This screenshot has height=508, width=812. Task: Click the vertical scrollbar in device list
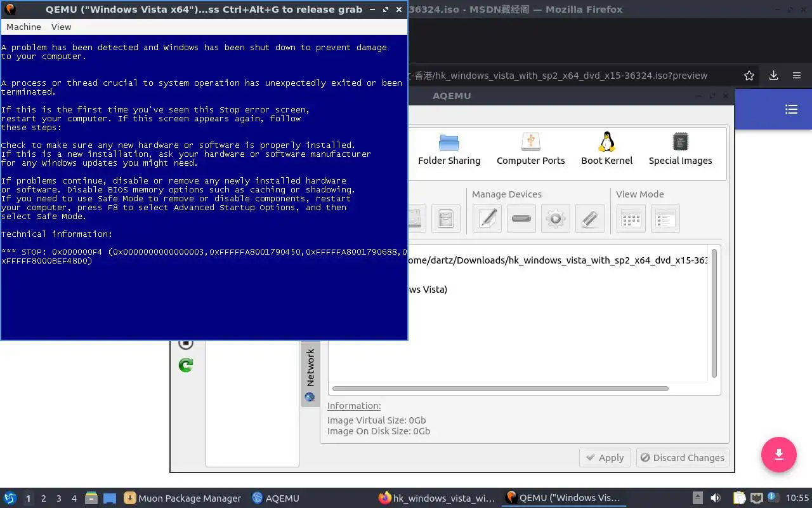point(714,314)
